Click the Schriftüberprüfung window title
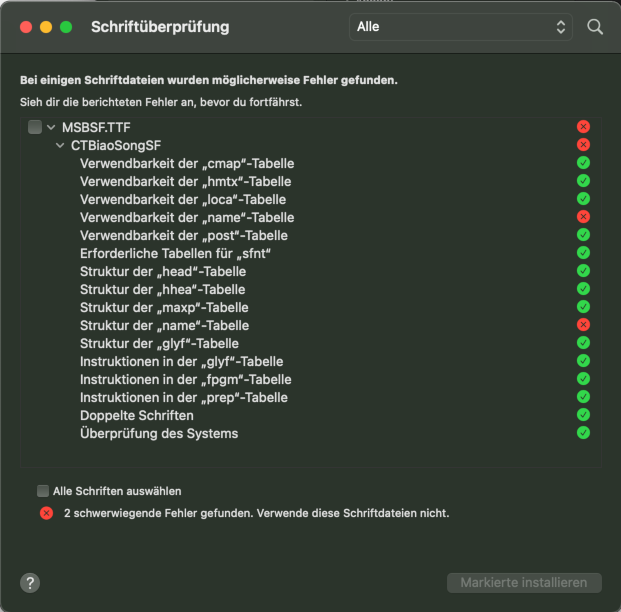This screenshot has width=621, height=612. pos(160,27)
